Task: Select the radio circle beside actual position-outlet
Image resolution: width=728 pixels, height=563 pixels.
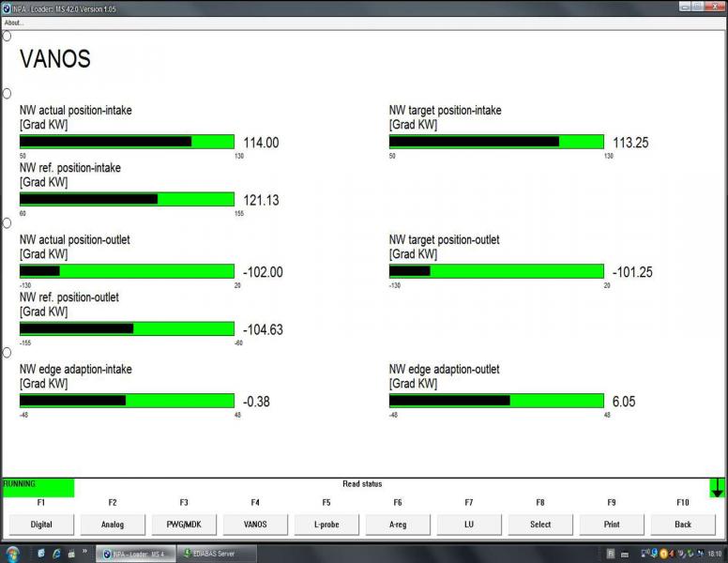Action: (8, 223)
